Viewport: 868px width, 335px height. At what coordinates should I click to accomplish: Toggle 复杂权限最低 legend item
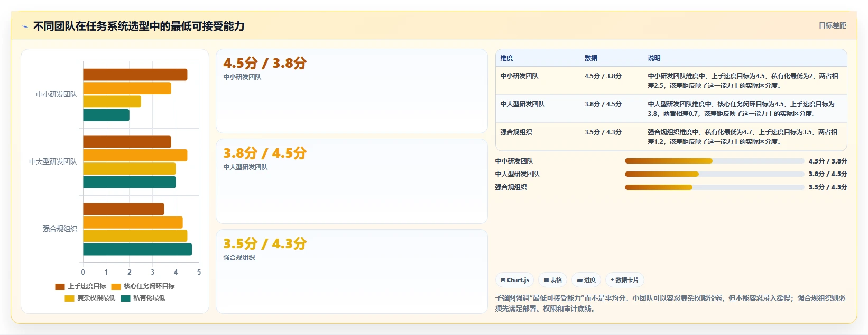click(x=90, y=298)
